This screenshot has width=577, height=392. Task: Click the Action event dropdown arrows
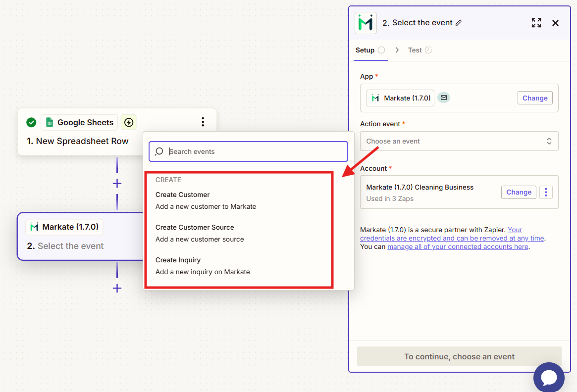(549, 141)
